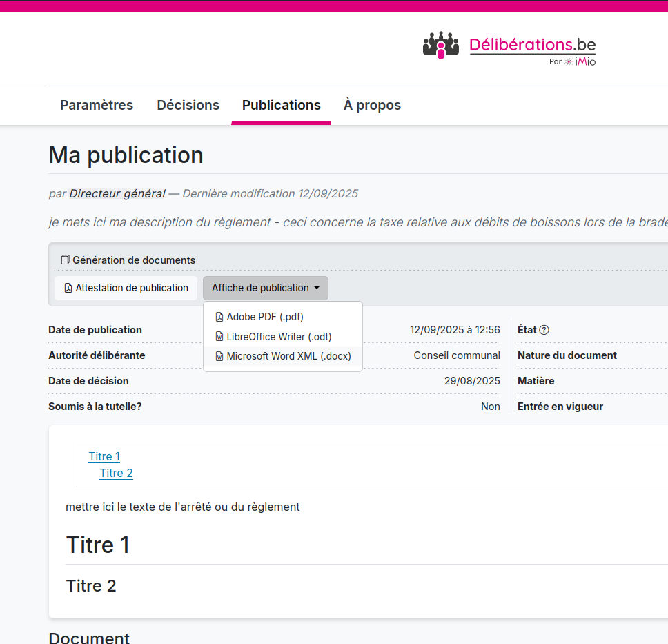This screenshot has height=644, width=668.
Task: Click the PDF file icon beside Adobe PDF
Action: pos(219,317)
